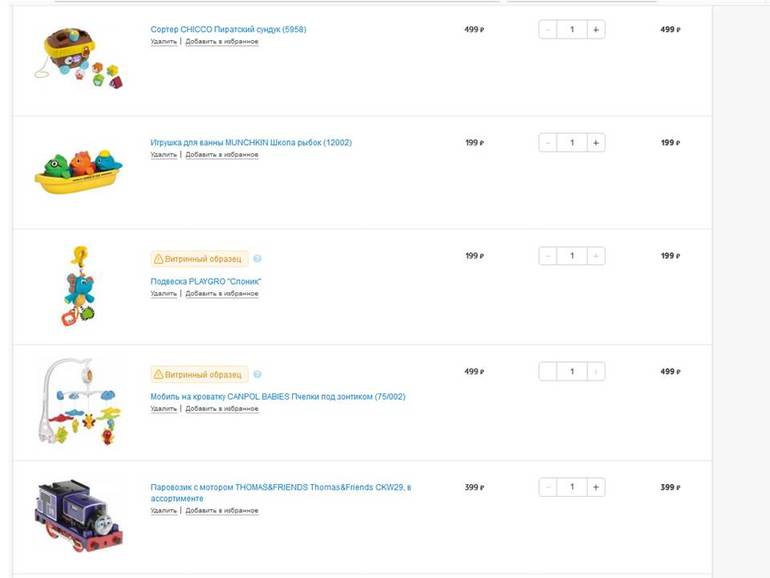
Task: Add MUNCHKIN bath toy to favorites
Action: [221, 155]
